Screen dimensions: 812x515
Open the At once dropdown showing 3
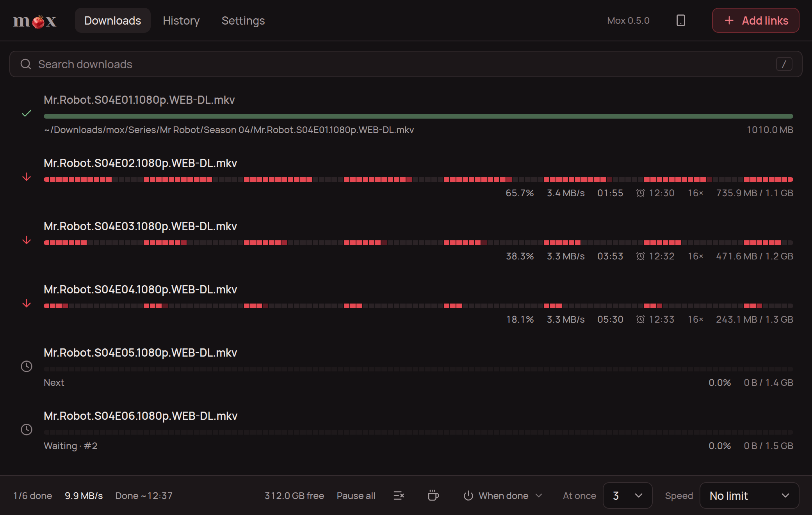(x=627, y=495)
